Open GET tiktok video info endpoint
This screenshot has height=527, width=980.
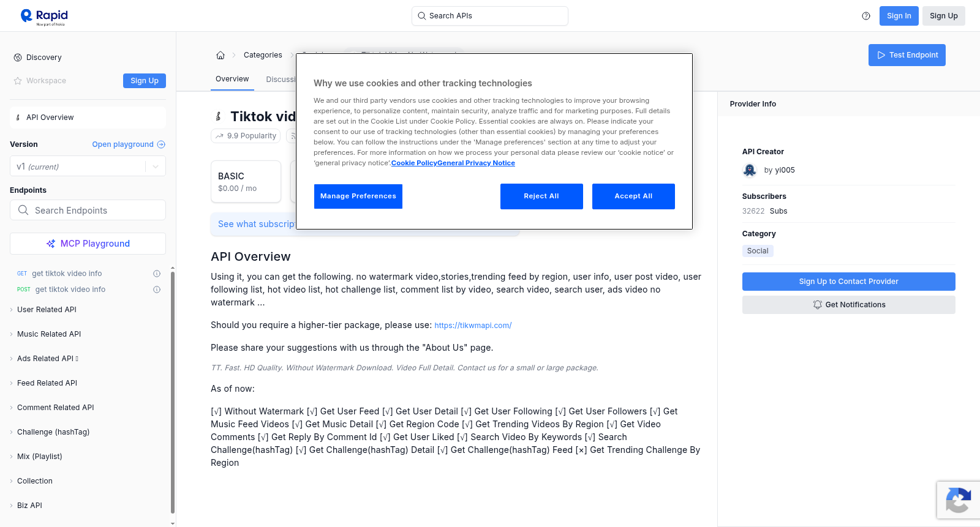[x=67, y=274]
